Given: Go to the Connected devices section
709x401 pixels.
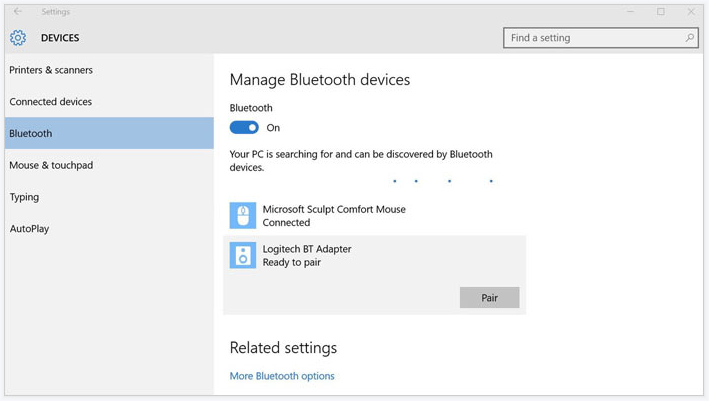Looking at the screenshot, I should [x=50, y=102].
